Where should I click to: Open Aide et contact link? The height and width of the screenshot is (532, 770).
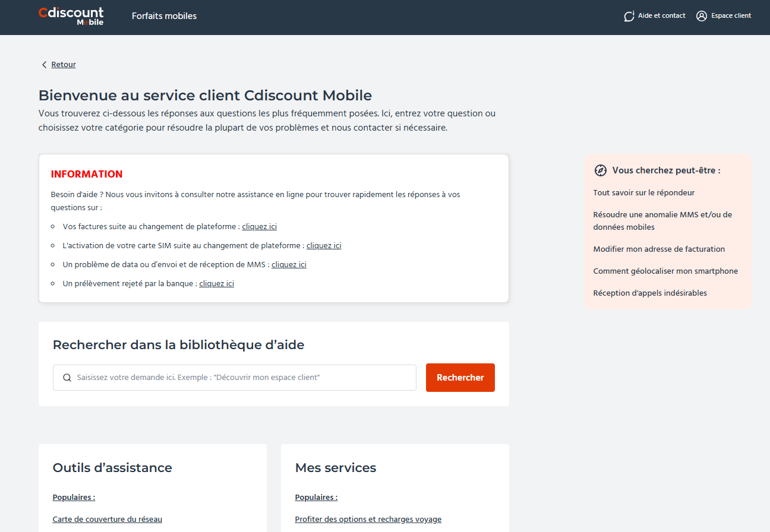pyautogui.click(x=661, y=16)
